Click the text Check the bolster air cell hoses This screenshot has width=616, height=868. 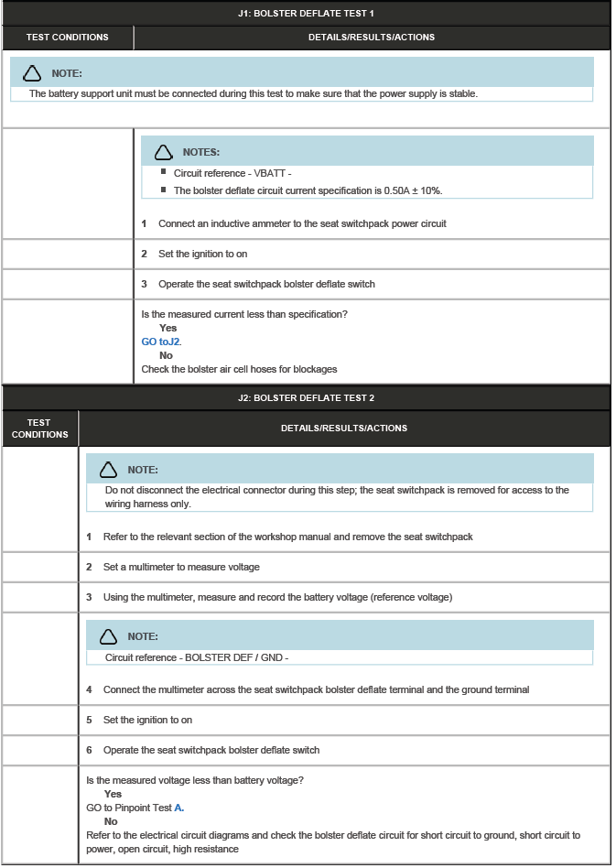pos(239,369)
